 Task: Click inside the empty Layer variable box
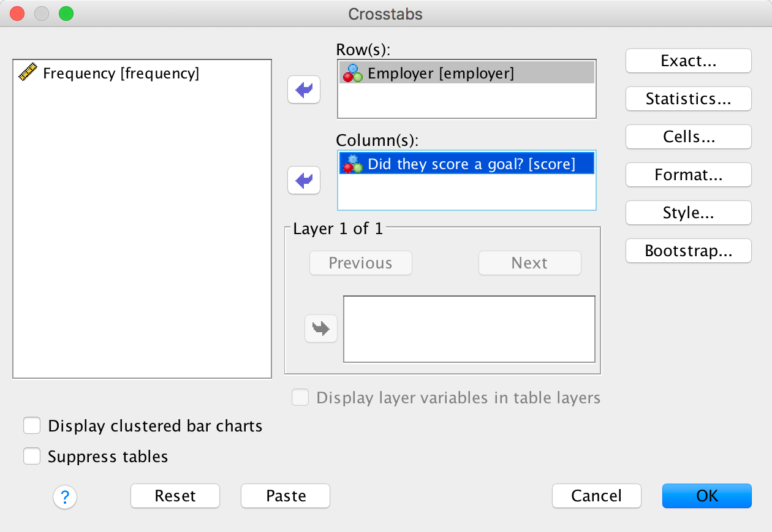pos(469,329)
